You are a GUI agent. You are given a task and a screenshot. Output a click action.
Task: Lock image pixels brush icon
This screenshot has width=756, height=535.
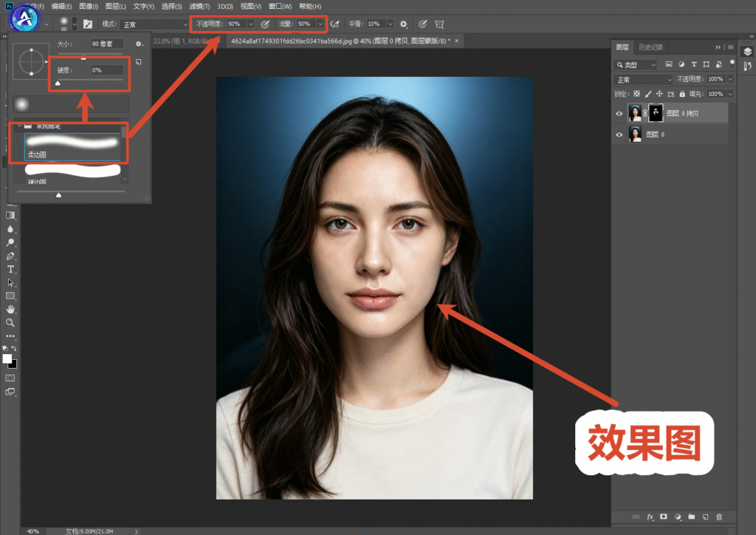[648, 94]
